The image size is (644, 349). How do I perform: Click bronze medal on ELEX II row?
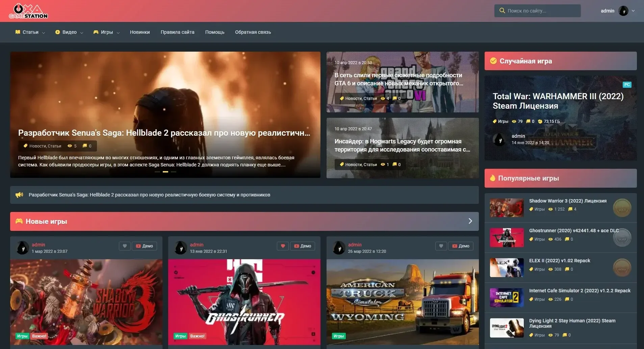coord(622,268)
